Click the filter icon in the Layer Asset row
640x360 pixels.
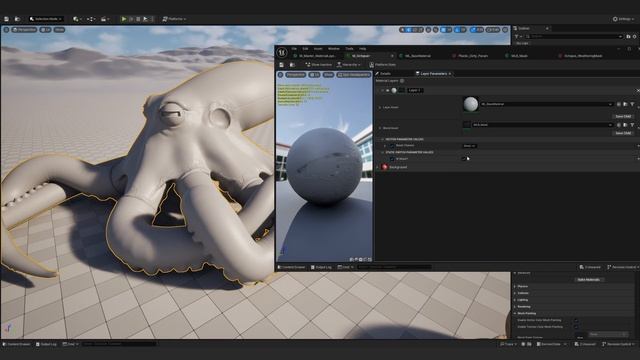632,104
